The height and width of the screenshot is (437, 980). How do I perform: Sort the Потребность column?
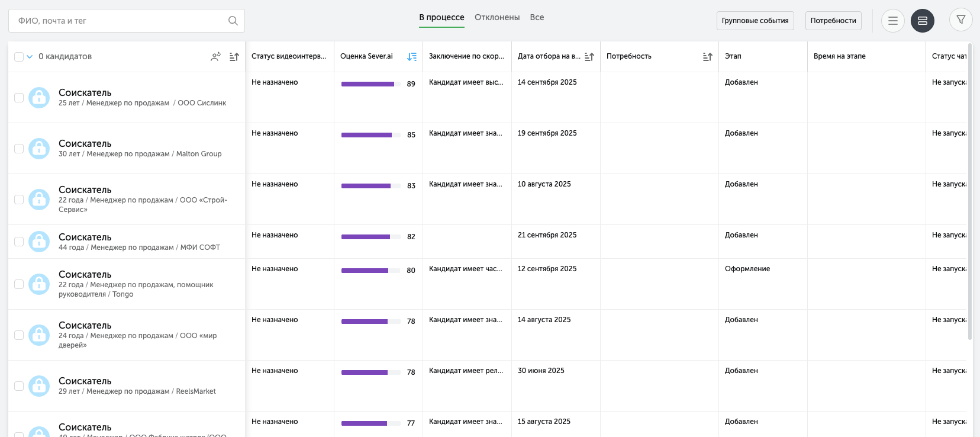(x=707, y=57)
